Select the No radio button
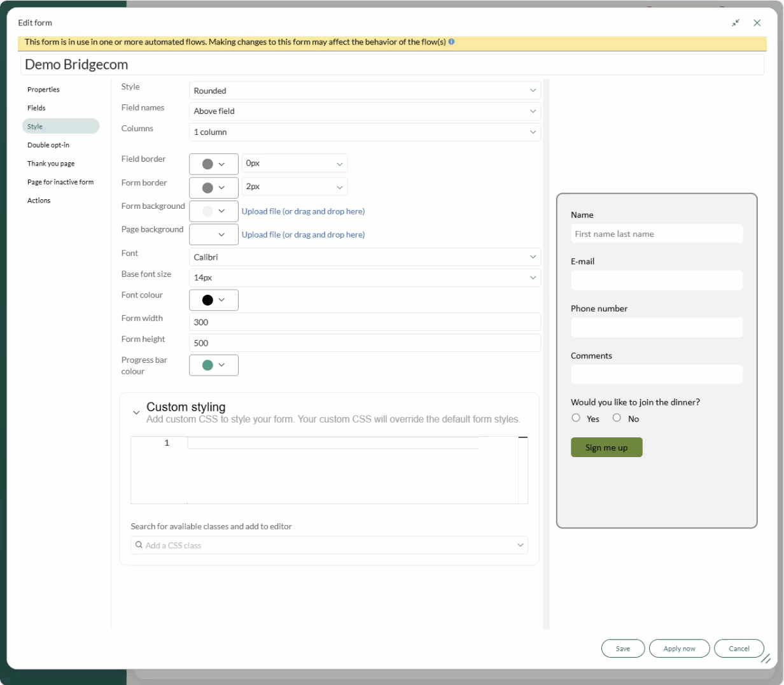Screen dimensions: 784x685 [617, 418]
